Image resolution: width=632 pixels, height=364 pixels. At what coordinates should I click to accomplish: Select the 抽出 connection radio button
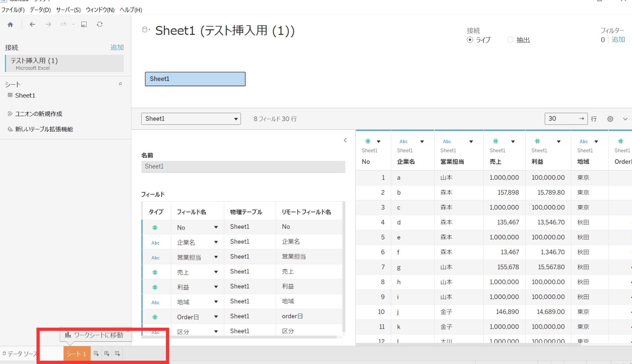pos(510,40)
